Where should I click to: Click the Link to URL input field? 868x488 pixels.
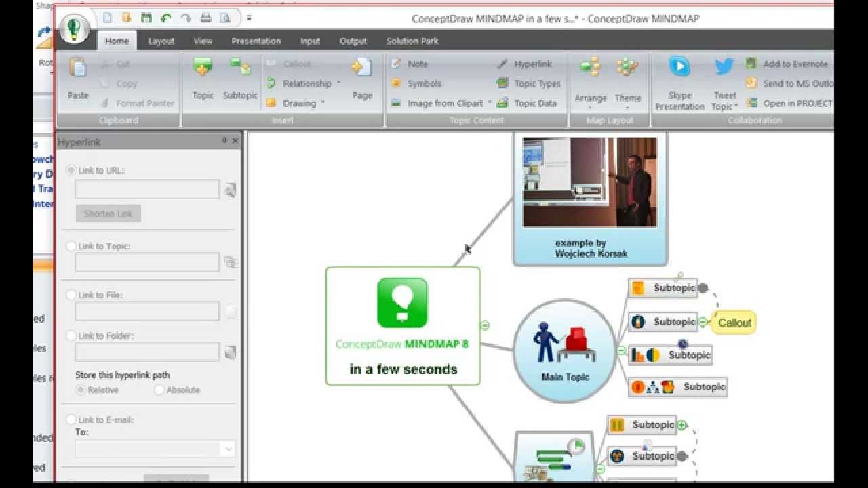(x=147, y=189)
